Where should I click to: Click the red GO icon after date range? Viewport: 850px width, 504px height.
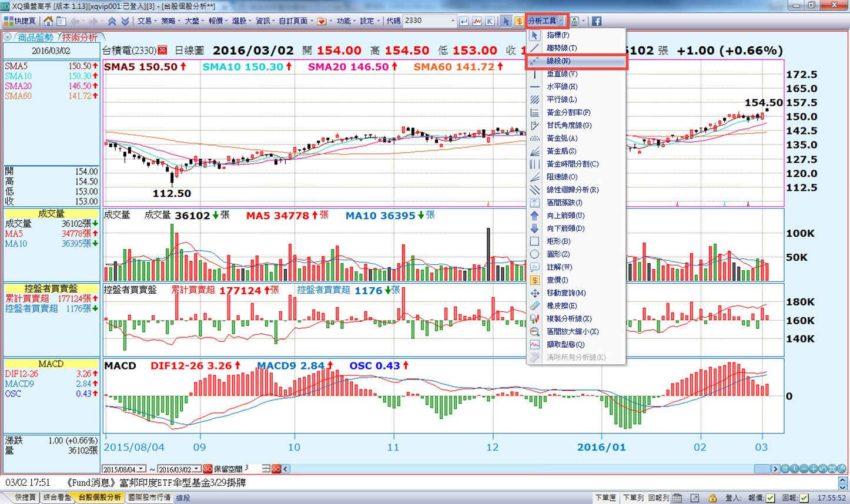[x=208, y=469]
